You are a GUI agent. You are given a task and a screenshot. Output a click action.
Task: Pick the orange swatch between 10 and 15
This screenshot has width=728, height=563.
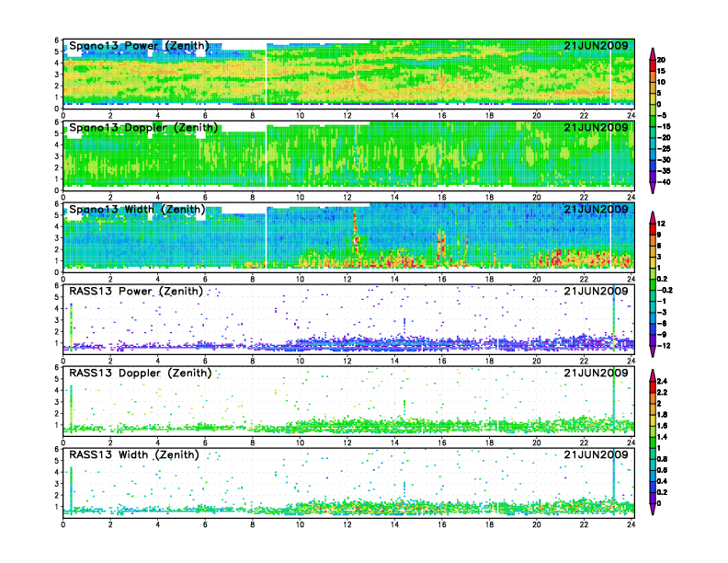653,76
